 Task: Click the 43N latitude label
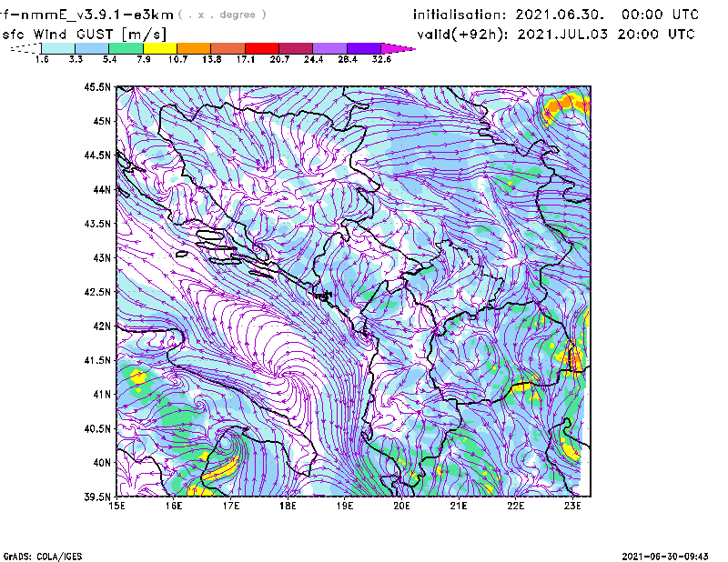click(x=102, y=257)
